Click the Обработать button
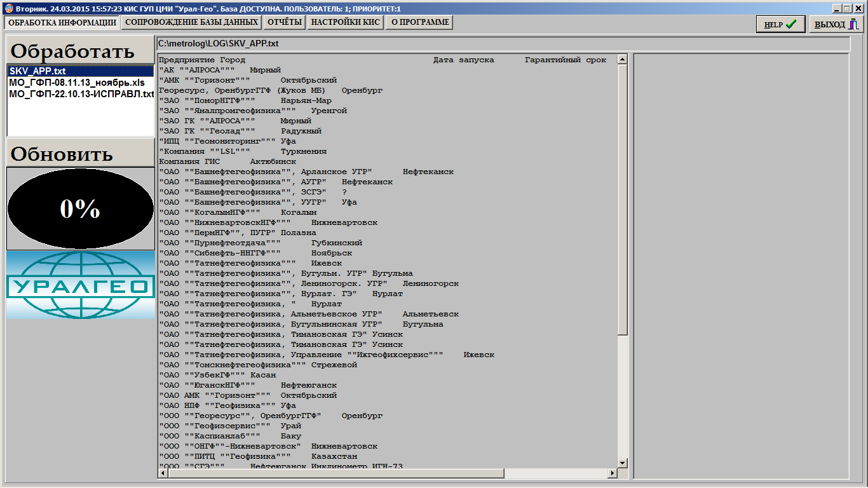Screen dimensions: 868x488 coord(80,50)
